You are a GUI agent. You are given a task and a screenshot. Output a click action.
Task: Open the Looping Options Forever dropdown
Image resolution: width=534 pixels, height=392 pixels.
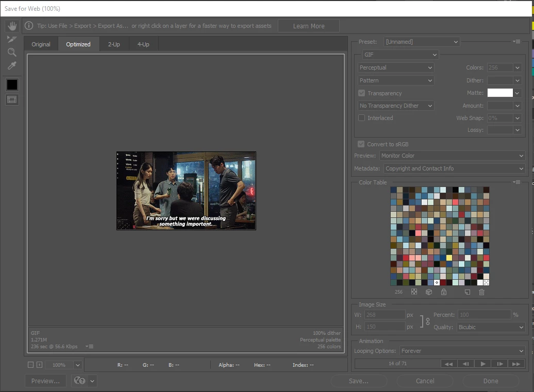(x=462, y=351)
